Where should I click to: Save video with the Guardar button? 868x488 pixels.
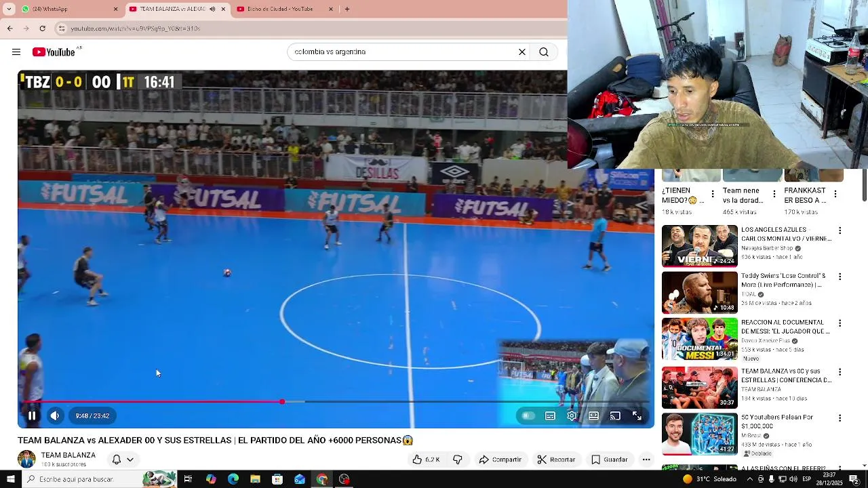click(609, 460)
